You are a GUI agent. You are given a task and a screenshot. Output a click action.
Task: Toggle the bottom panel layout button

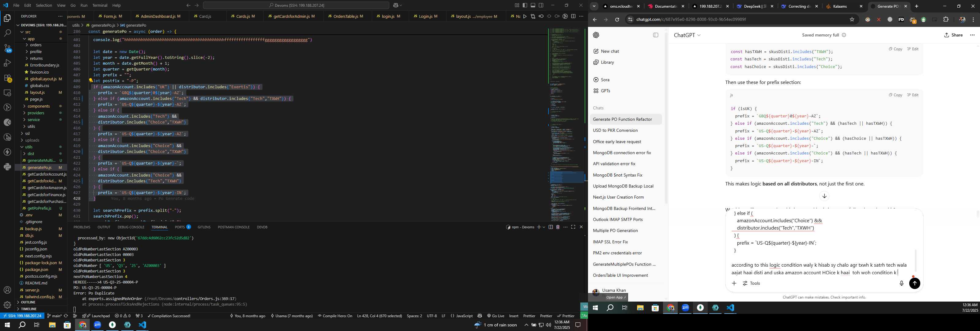tap(533, 5)
